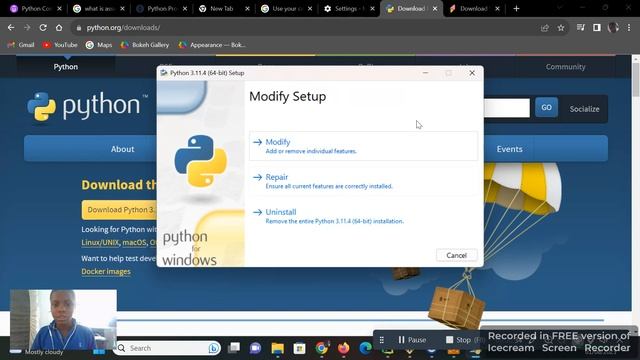Cancel the Python setup dialog

point(456,255)
